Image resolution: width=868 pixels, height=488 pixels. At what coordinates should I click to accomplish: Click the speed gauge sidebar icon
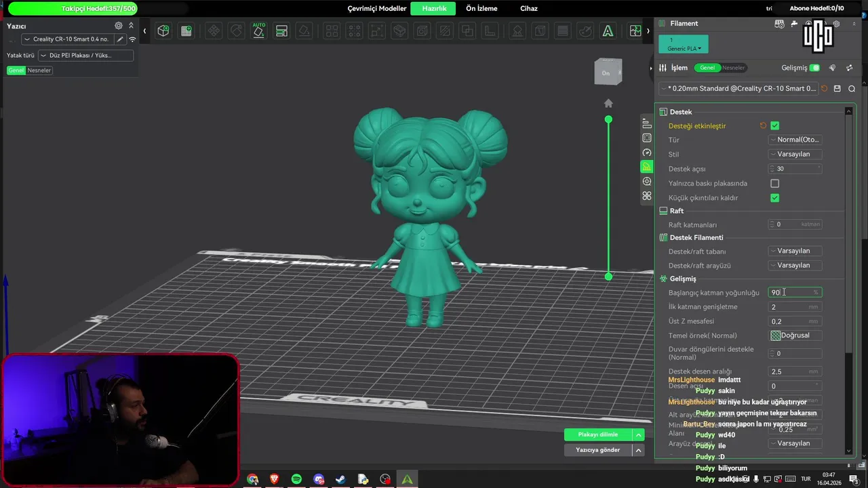[647, 152]
